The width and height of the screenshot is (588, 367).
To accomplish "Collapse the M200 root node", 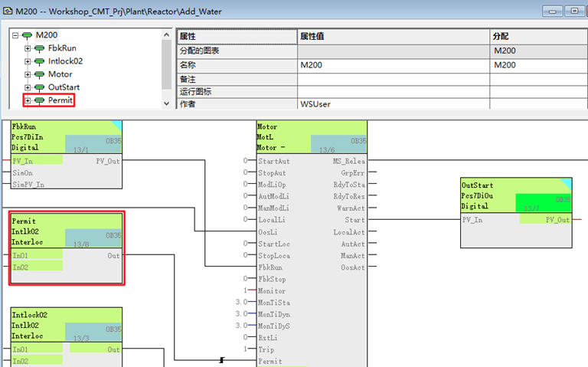I will tap(15, 36).
